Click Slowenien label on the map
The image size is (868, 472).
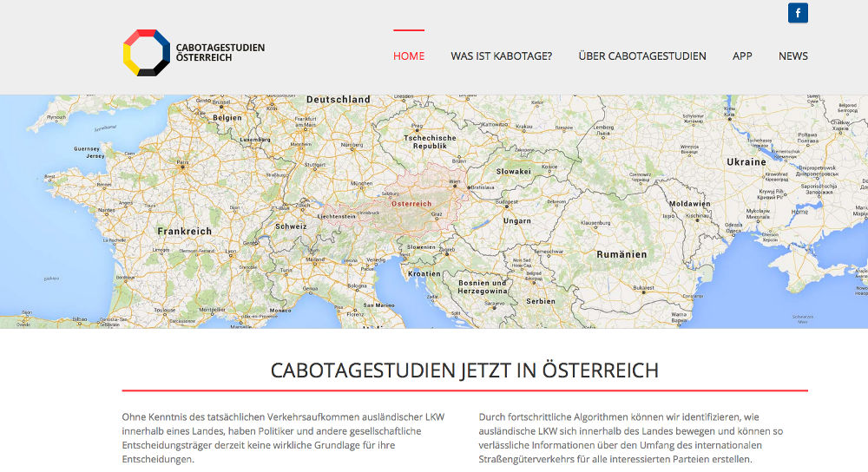click(421, 247)
